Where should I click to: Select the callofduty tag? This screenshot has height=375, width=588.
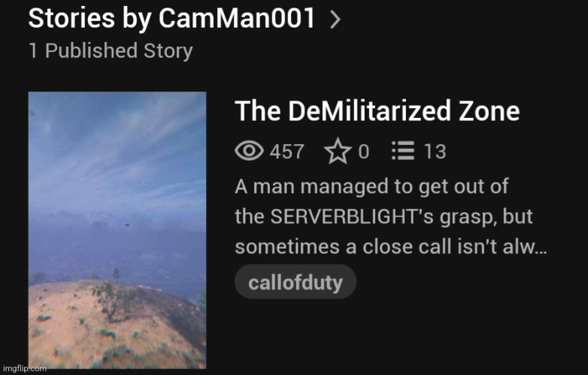point(296,282)
